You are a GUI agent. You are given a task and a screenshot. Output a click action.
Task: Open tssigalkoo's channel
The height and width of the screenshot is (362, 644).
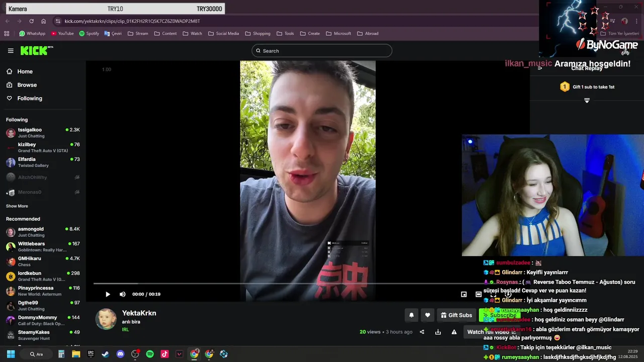43,133
